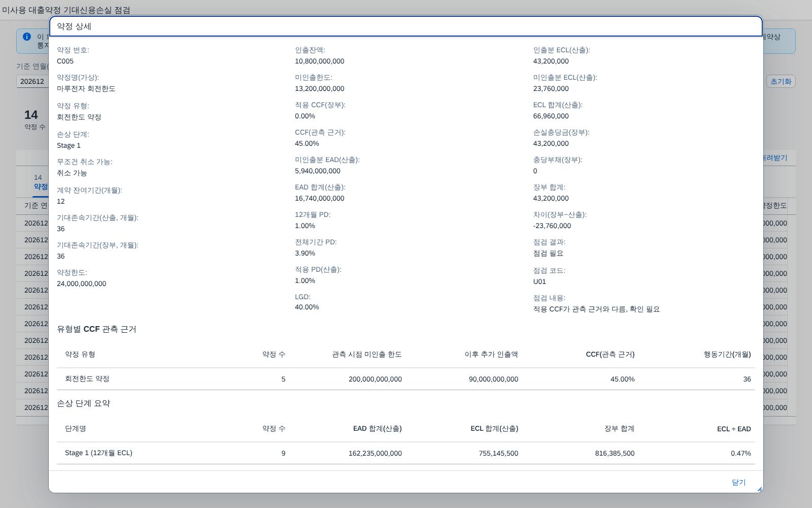Screen dimensions: 812x508
Task: Click the LGD value 40.00%
Action: pos(307,307)
